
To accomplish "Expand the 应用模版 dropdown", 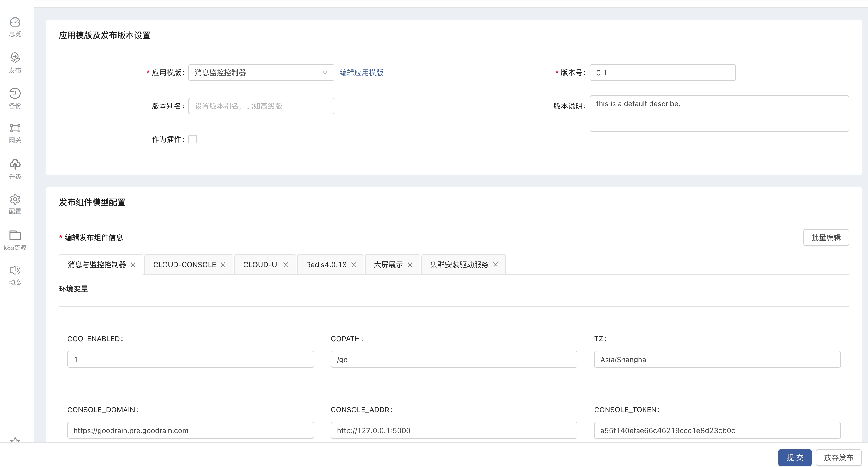I will tap(261, 73).
